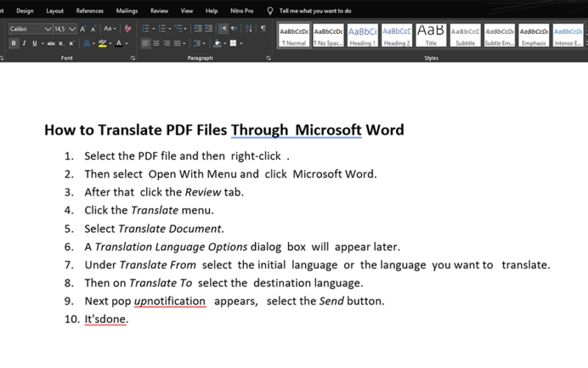Apply strikethrough formatting (abc icon)

pyautogui.click(x=51, y=43)
